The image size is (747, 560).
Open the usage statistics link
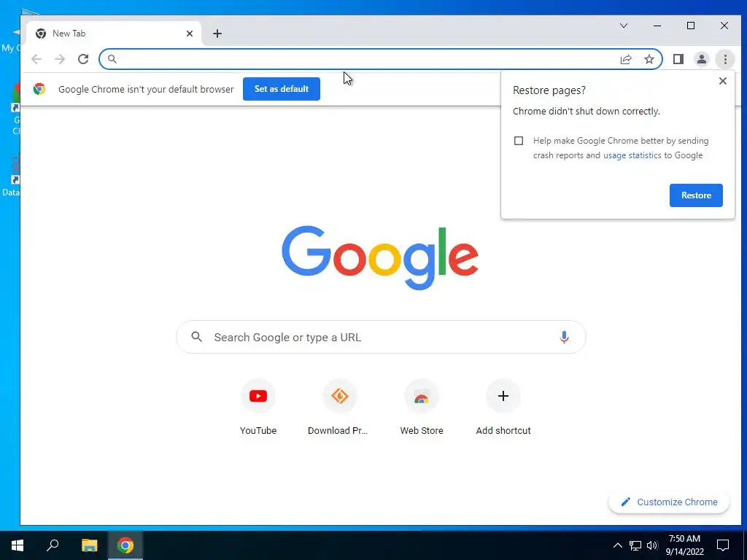coord(632,155)
